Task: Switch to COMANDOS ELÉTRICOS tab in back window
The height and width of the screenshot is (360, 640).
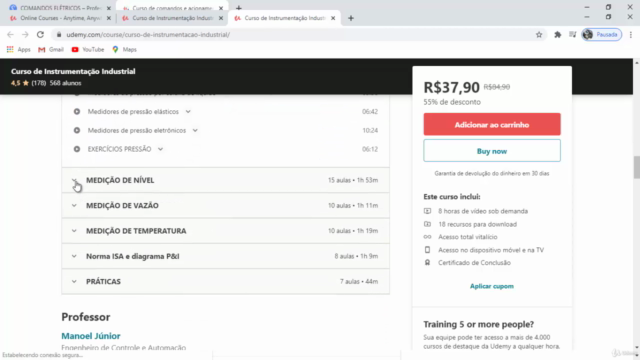Action: pyautogui.click(x=60, y=8)
